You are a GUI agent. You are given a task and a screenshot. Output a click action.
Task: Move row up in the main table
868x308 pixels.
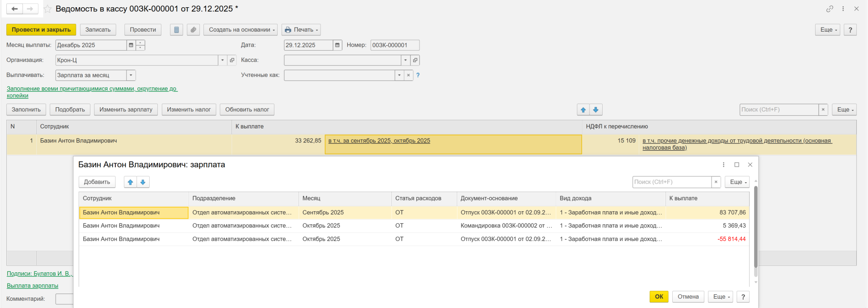[583, 109]
